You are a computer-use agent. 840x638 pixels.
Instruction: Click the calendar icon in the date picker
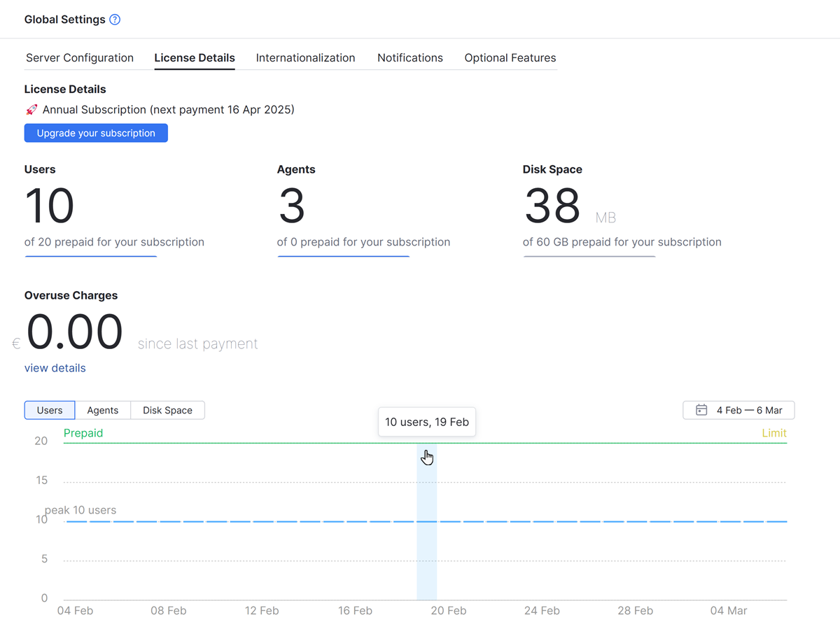coord(701,409)
